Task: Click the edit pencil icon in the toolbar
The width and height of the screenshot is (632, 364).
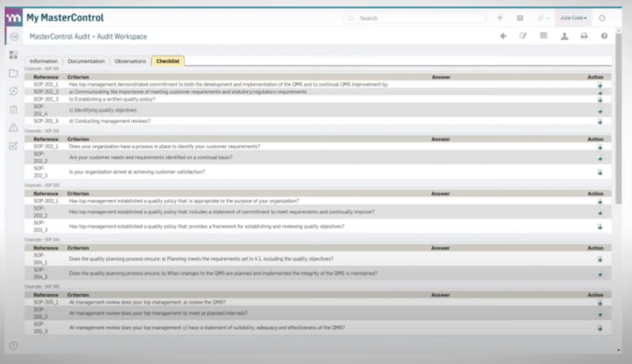Action: pyautogui.click(x=523, y=36)
